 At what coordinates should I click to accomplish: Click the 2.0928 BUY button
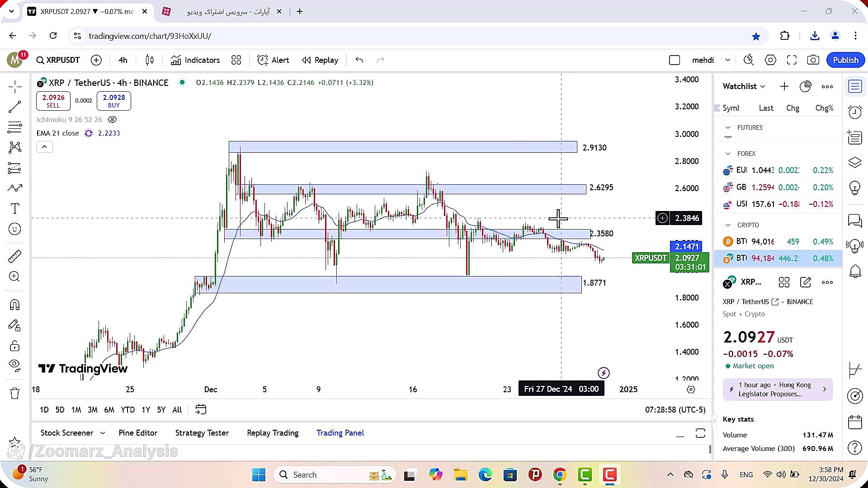pos(114,101)
